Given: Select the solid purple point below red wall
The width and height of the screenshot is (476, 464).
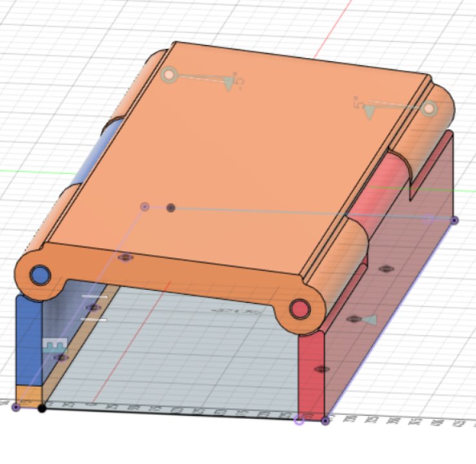Looking at the screenshot, I should pos(325,421).
